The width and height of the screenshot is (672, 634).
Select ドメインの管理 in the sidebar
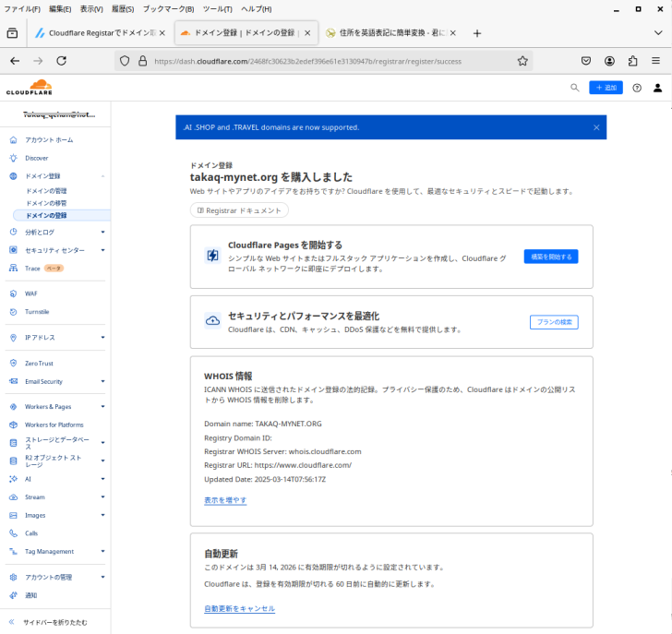(46, 191)
